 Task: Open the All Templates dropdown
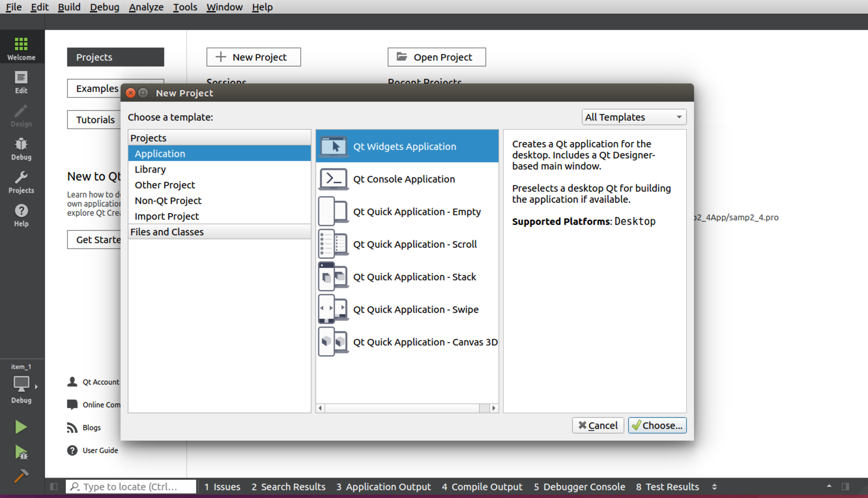click(x=634, y=117)
